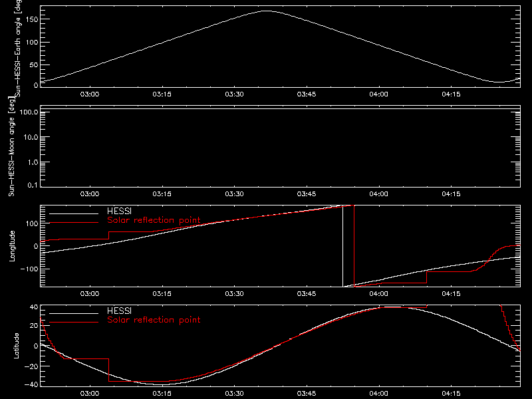The width and height of the screenshot is (532, 399).
Task: Click '03:15' under the Longitude plot
Action: point(162,293)
